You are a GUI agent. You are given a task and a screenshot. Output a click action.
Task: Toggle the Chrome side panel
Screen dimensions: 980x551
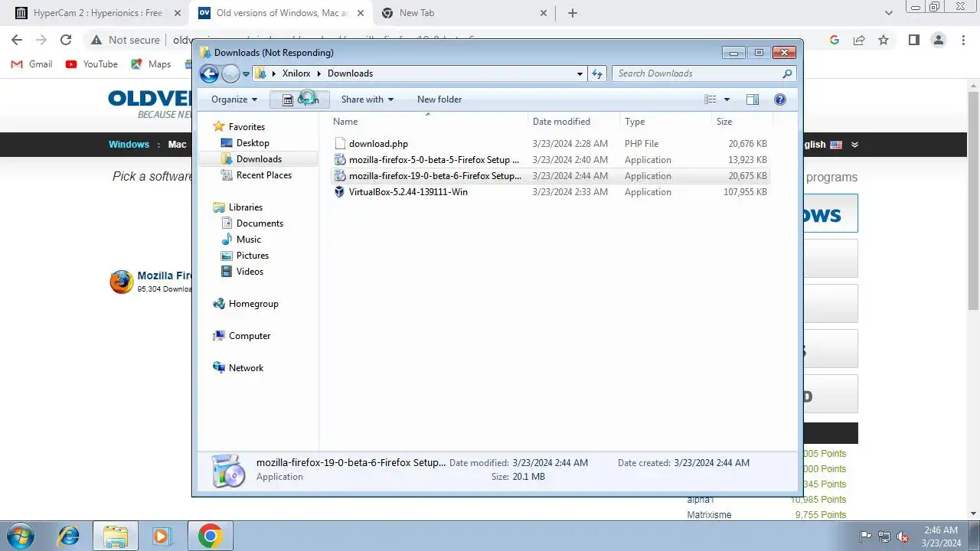[x=913, y=40]
